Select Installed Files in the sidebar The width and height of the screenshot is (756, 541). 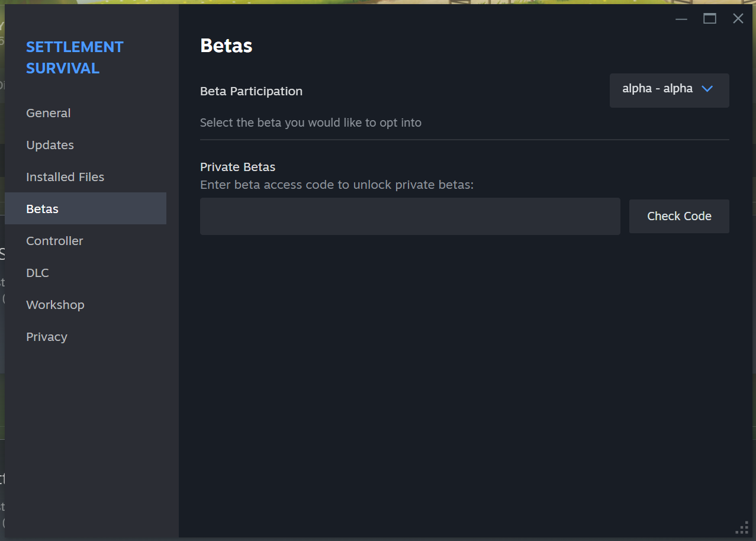pyautogui.click(x=65, y=177)
